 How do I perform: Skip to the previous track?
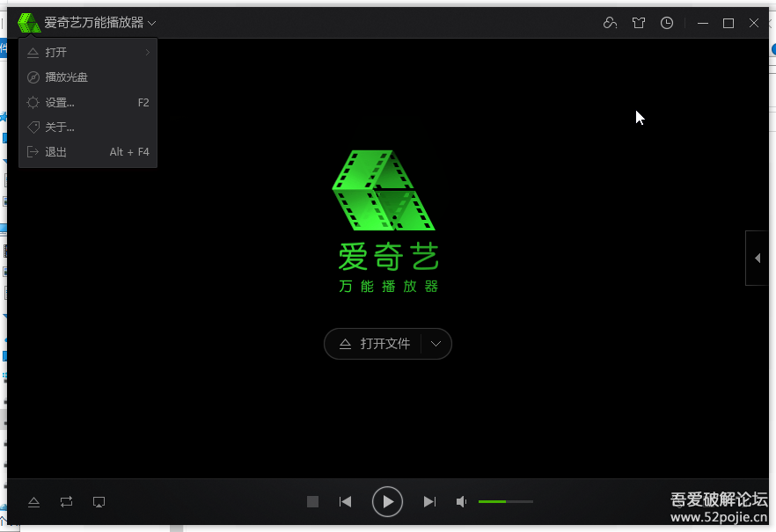pos(346,502)
